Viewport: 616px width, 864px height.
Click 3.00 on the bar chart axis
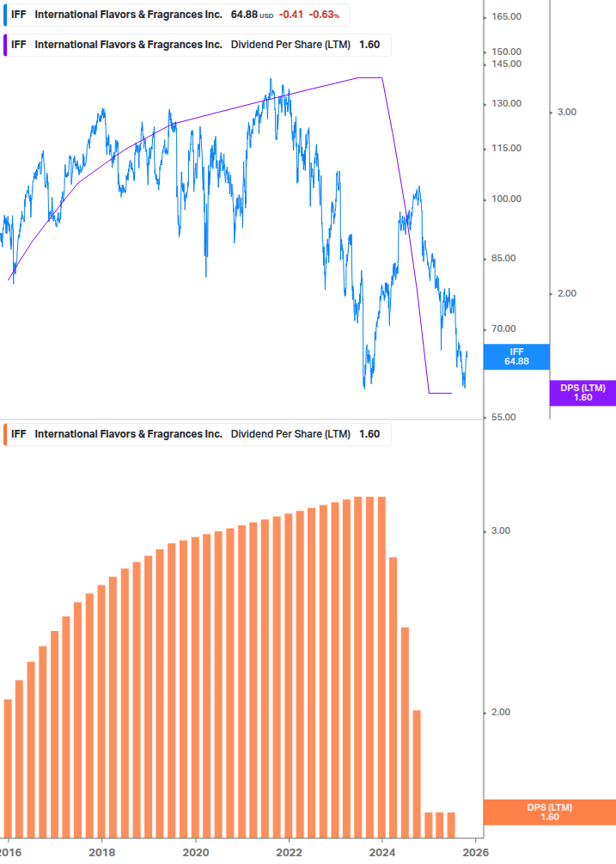(x=501, y=530)
